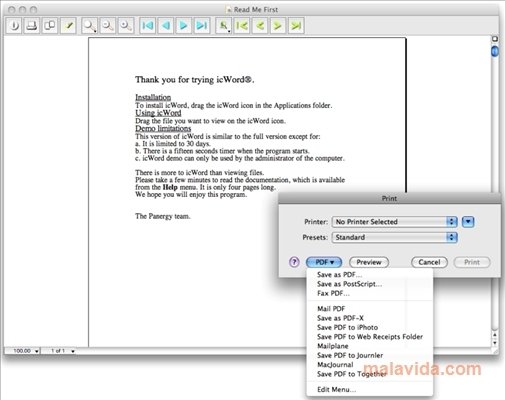Screen dimensions: 505x400
Task: Click the info toolbar icon
Action: (14, 25)
